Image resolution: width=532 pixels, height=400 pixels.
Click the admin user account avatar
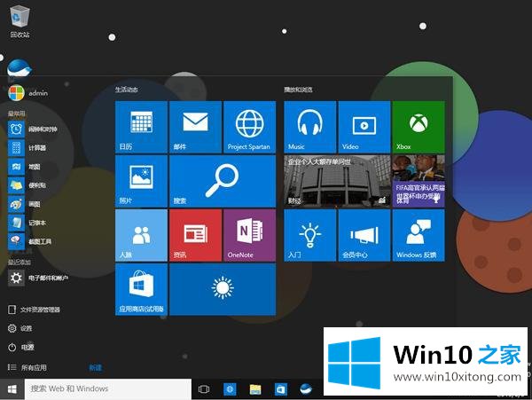point(16,93)
